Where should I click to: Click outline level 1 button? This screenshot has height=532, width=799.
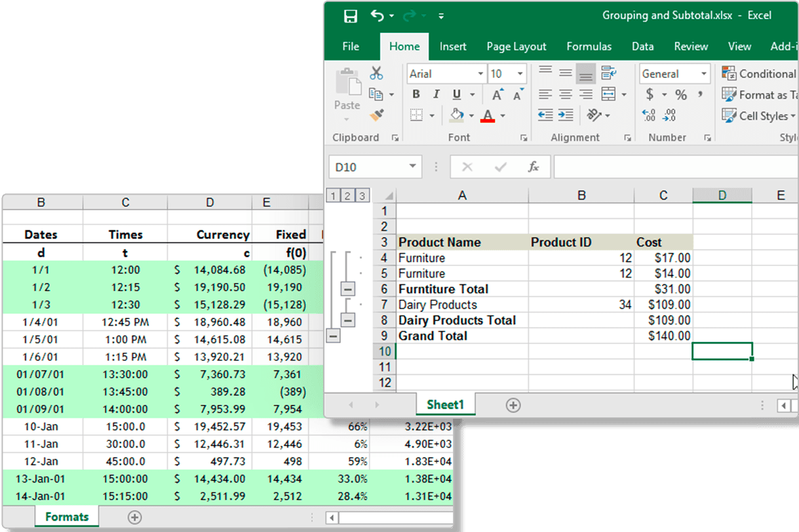[x=333, y=195]
